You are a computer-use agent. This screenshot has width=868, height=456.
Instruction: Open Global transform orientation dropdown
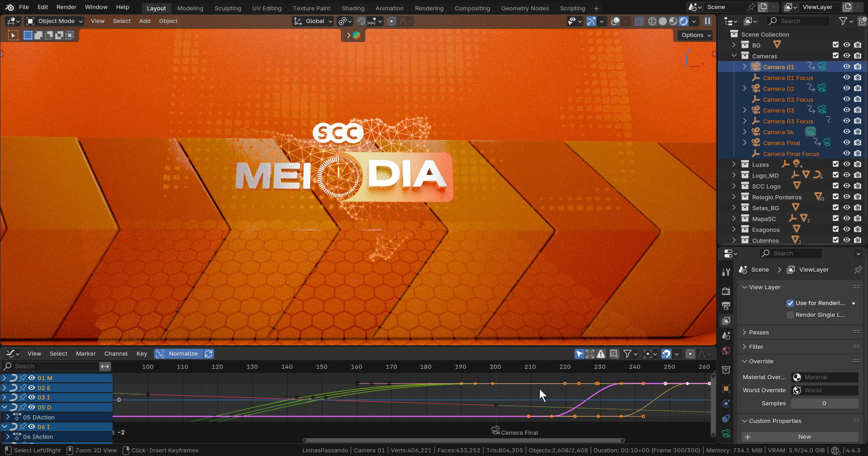(x=313, y=21)
